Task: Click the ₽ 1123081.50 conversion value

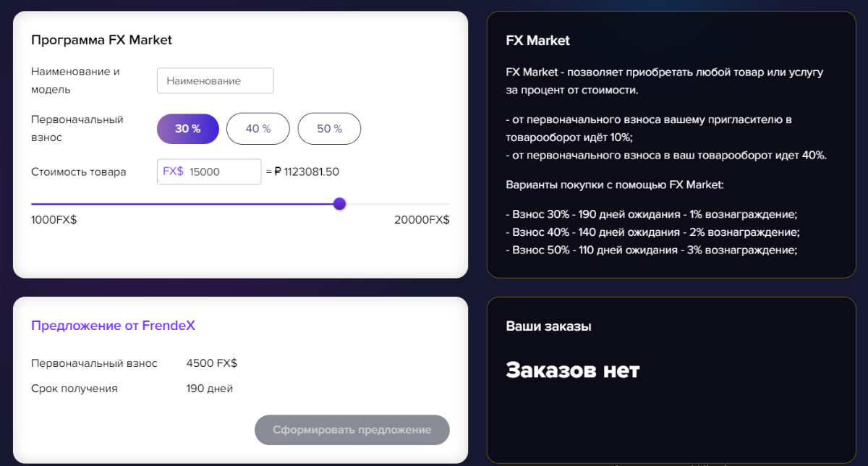Action: (x=311, y=171)
